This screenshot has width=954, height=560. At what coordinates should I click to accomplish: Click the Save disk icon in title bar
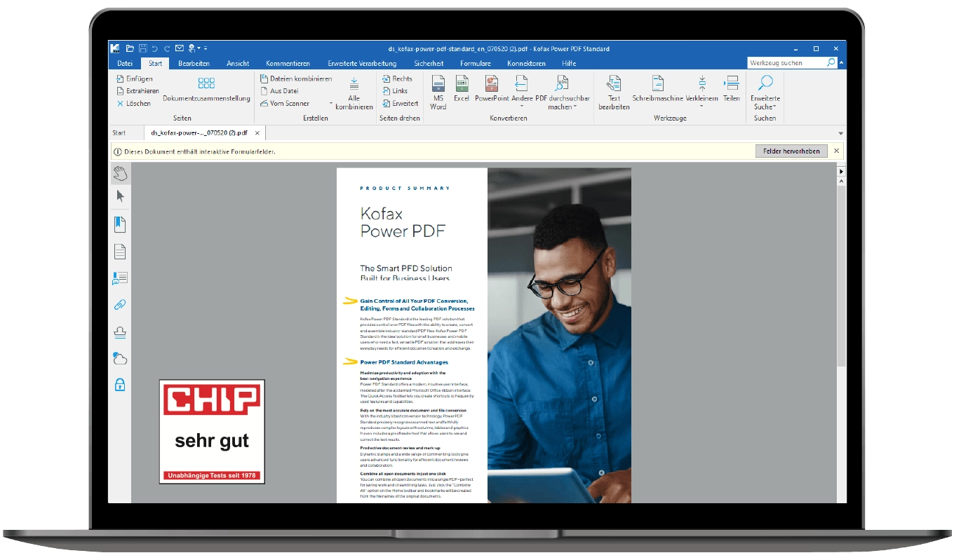143,48
